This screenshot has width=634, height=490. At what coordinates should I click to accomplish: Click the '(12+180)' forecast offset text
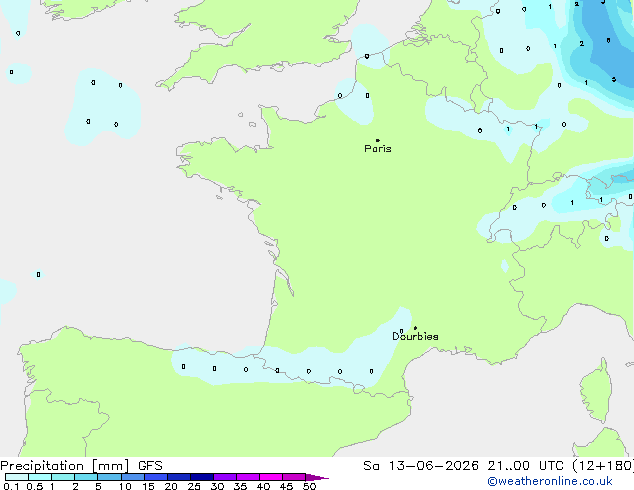pos(603,466)
